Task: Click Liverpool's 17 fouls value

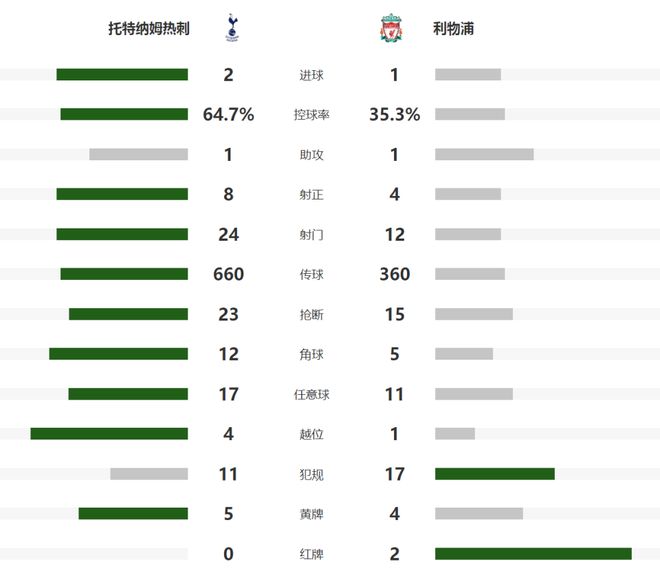Action: 394,474
